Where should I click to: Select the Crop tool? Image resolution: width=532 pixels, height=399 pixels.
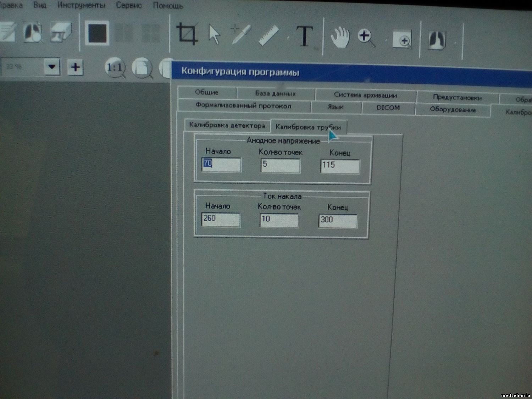[x=187, y=34]
